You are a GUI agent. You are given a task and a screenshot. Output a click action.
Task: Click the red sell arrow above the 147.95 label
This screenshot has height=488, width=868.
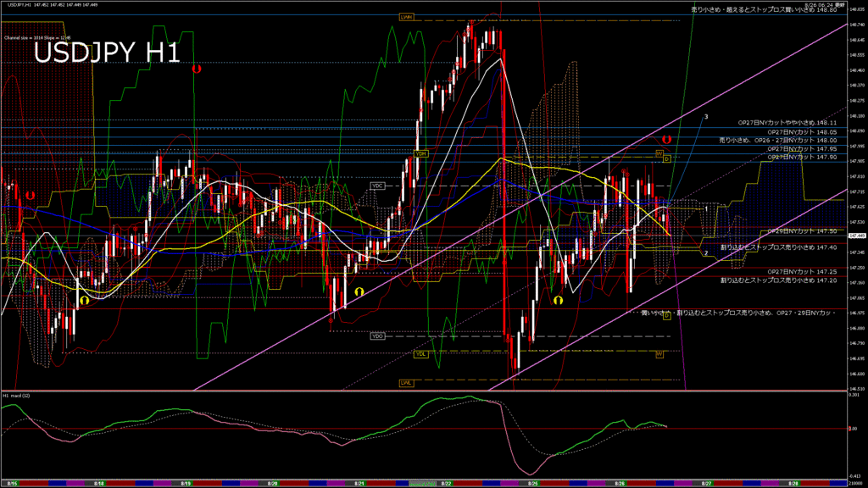click(x=666, y=137)
